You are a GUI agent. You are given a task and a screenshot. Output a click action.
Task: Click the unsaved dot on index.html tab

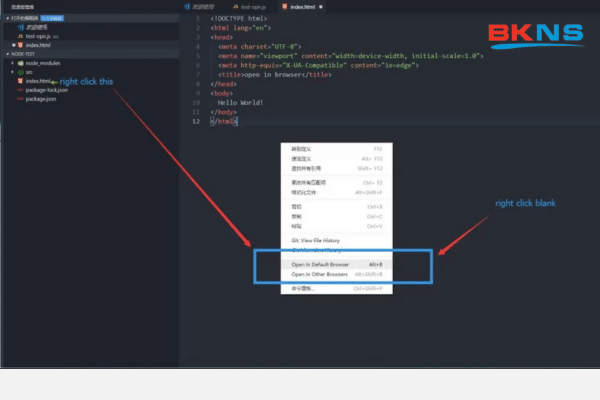click(321, 7)
